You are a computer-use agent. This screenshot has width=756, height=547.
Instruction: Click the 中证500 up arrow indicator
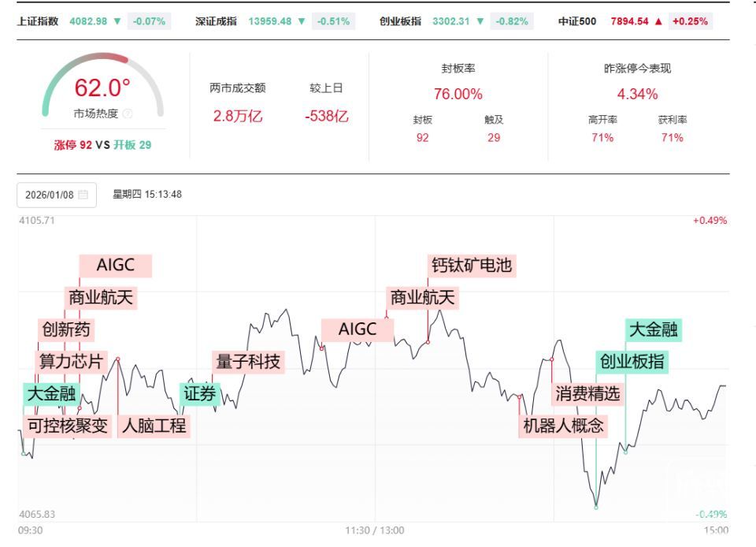point(658,21)
